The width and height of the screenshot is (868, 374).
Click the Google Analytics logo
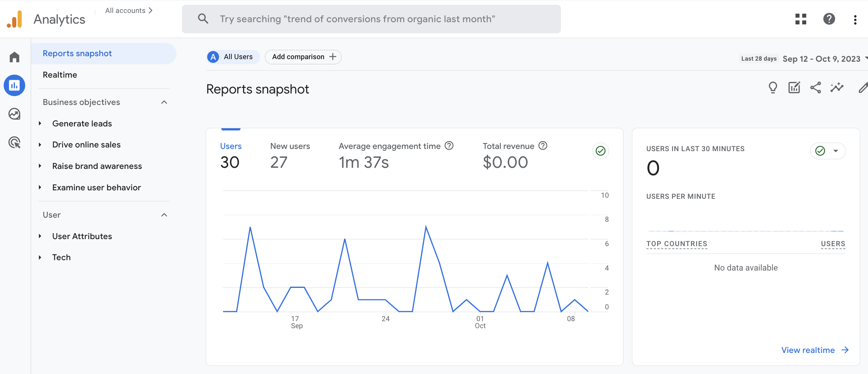tap(15, 19)
